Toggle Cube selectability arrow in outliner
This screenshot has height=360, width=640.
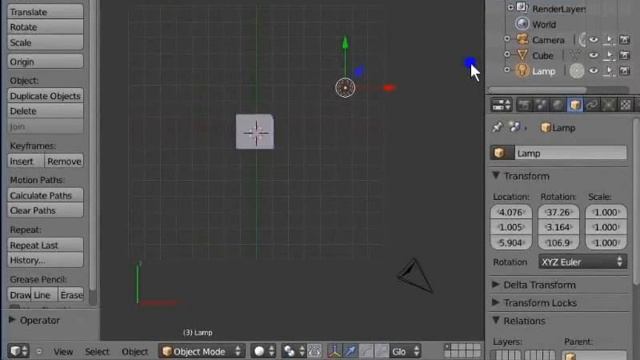point(609,55)
